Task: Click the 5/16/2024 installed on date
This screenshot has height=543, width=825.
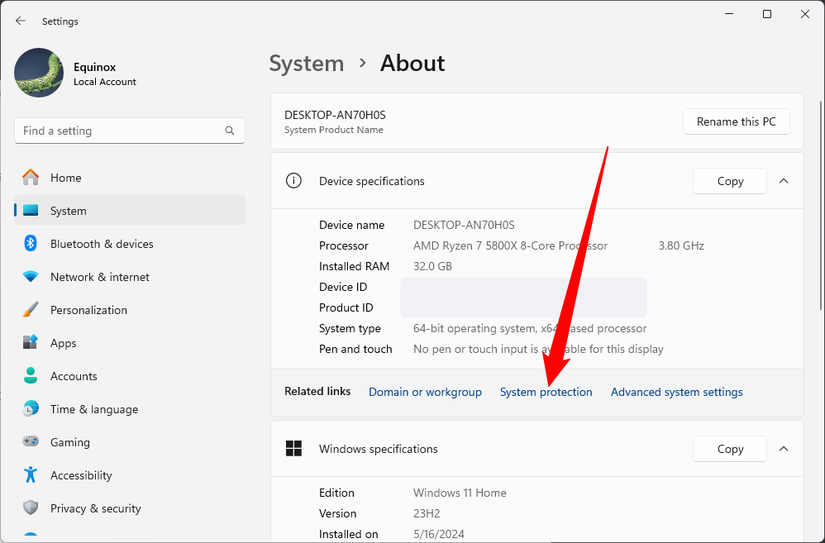Action: click(439, 534)
